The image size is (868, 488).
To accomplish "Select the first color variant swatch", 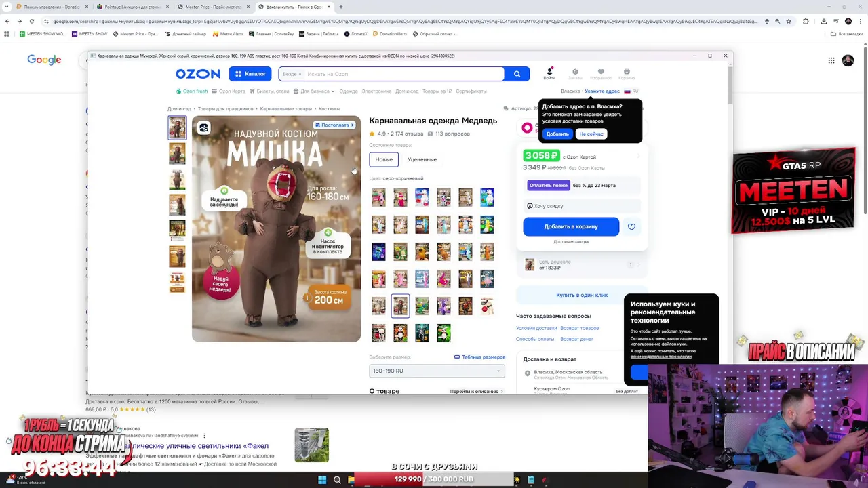I will pyautogui.click(x=378, y=197).
